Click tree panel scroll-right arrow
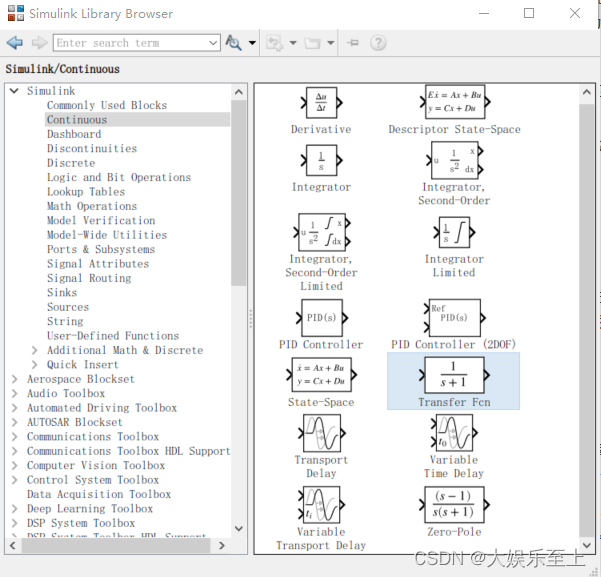 222,545
